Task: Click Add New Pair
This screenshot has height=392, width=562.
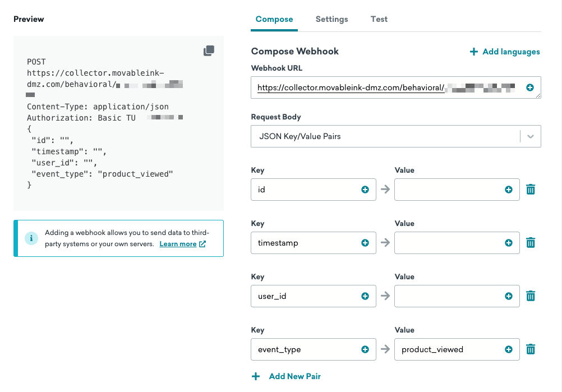Action: [286, 376]
